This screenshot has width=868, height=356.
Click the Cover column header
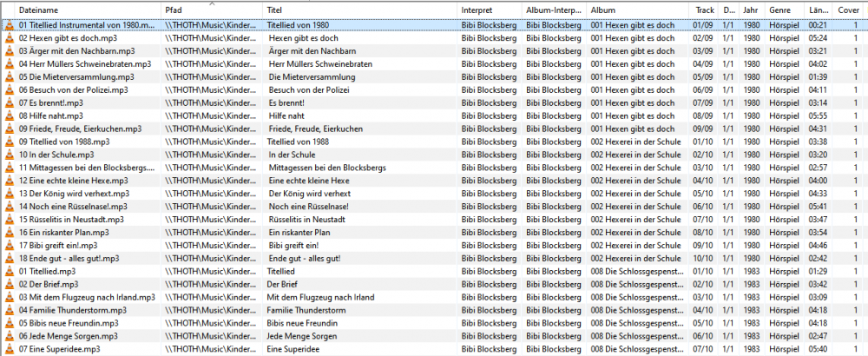coord(849,10)
